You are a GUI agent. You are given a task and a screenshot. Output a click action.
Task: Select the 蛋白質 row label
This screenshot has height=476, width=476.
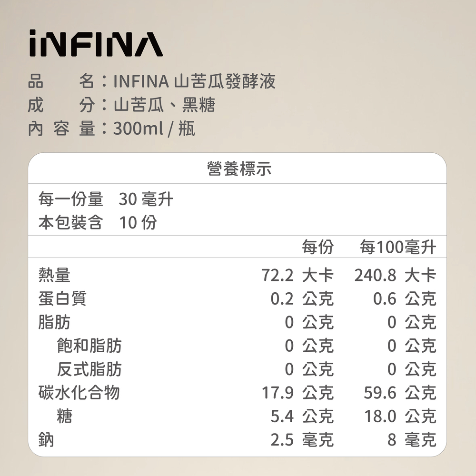(x=62, y=298)
